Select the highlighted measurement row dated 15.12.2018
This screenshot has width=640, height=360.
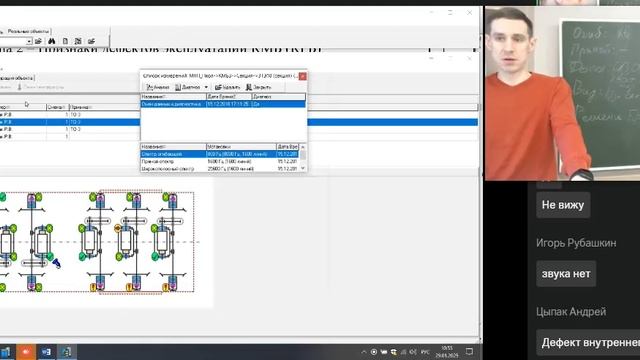(223, 104)
